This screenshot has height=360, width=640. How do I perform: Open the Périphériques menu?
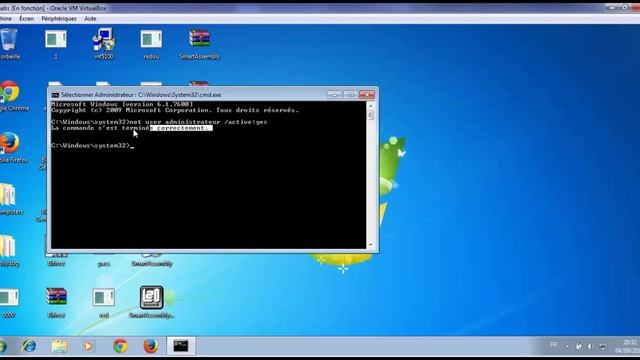(59, 19)
